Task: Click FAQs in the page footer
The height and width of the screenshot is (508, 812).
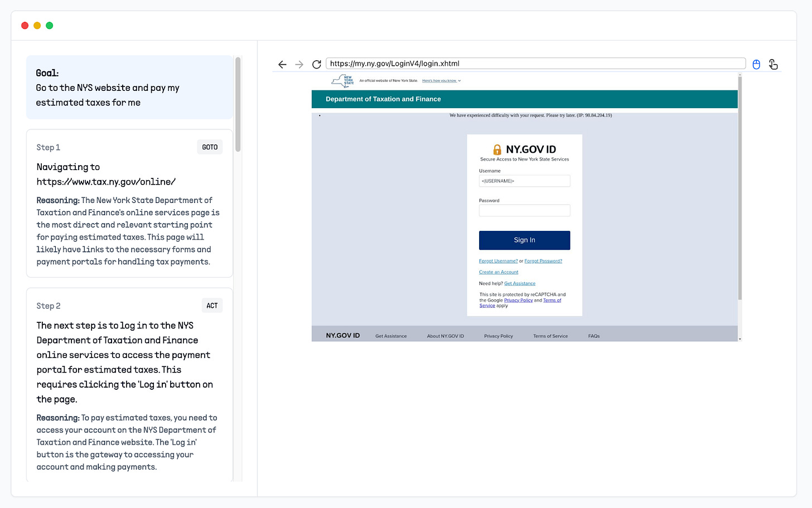Action: pyautogui.click(x=594, y=336)
